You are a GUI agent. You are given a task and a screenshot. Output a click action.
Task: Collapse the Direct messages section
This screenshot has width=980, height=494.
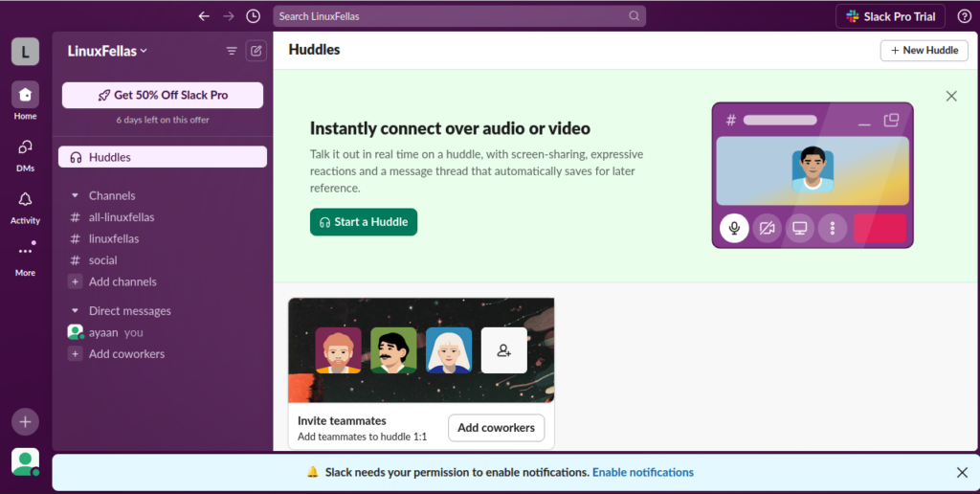click(x=76, y=311)
